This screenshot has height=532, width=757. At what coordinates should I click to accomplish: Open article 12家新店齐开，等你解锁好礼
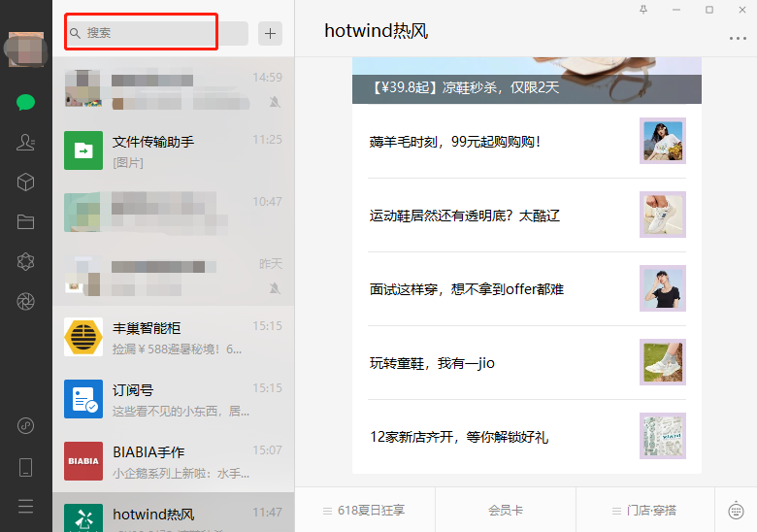tap(527, 437)
